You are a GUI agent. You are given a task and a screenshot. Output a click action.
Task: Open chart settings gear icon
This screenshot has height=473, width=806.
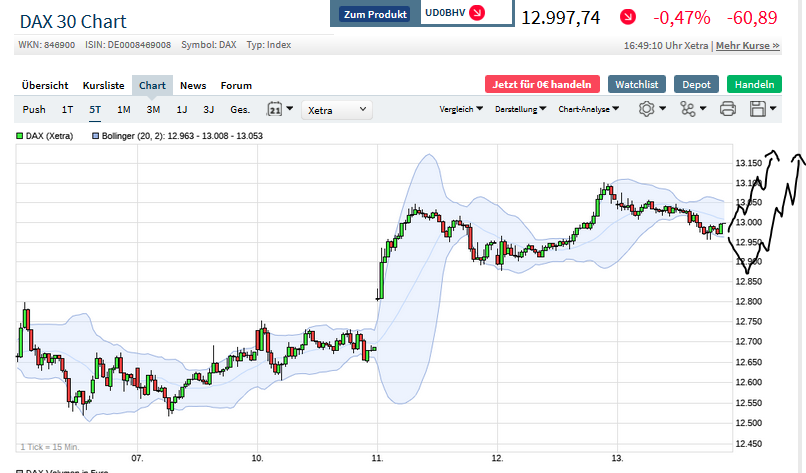click(x=647, y=109)
